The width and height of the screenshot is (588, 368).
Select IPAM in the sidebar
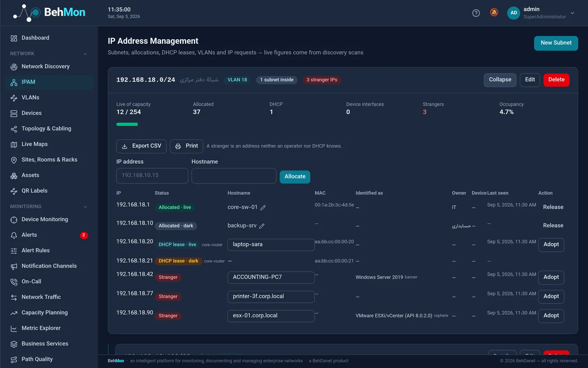click(49, 82)
